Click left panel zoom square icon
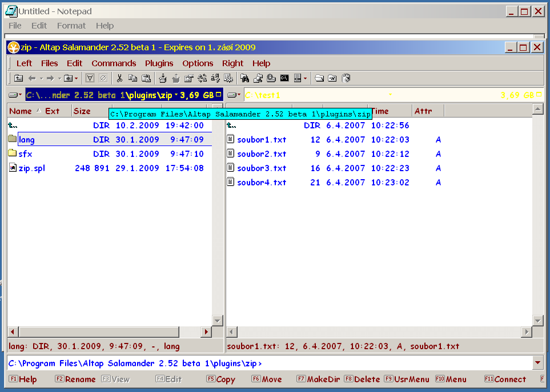 tap(219, 95)
